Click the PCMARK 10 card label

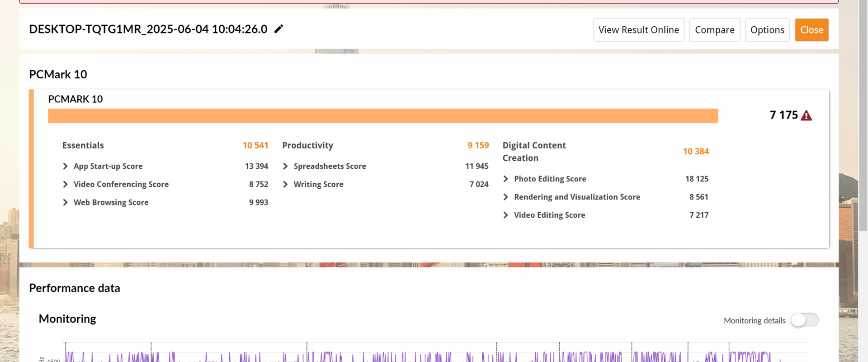click(x=75, y=99)
